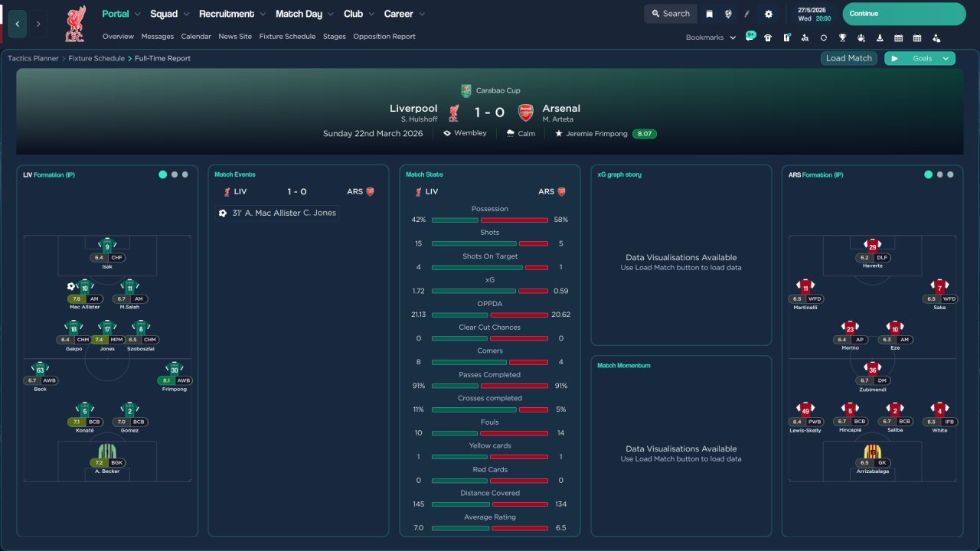Expand the Career menu chevron
The width and height of the screenshot is (980, 551).
[x=422, y=14]
